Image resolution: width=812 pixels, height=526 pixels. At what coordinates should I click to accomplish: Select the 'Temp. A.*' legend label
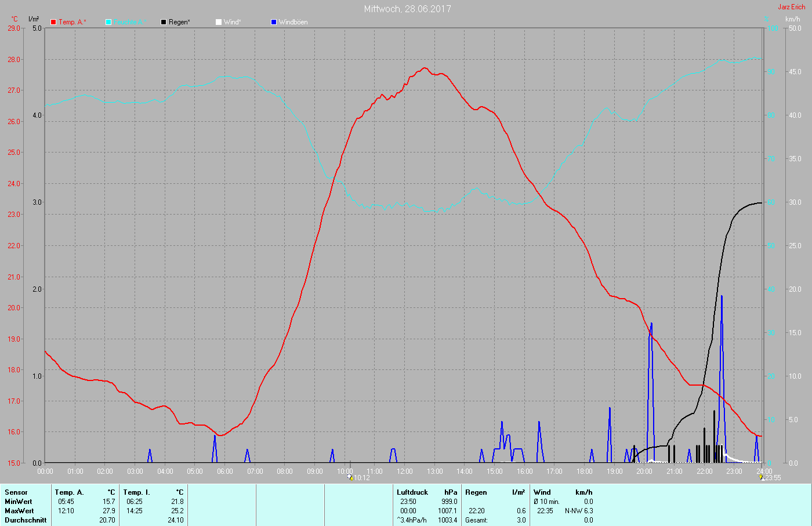72,22
